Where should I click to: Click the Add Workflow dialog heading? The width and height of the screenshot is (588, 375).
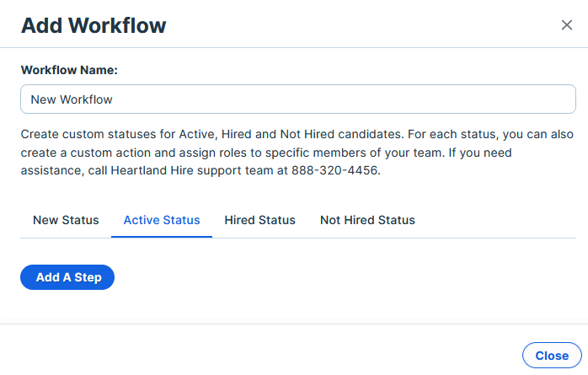(94, 25)
